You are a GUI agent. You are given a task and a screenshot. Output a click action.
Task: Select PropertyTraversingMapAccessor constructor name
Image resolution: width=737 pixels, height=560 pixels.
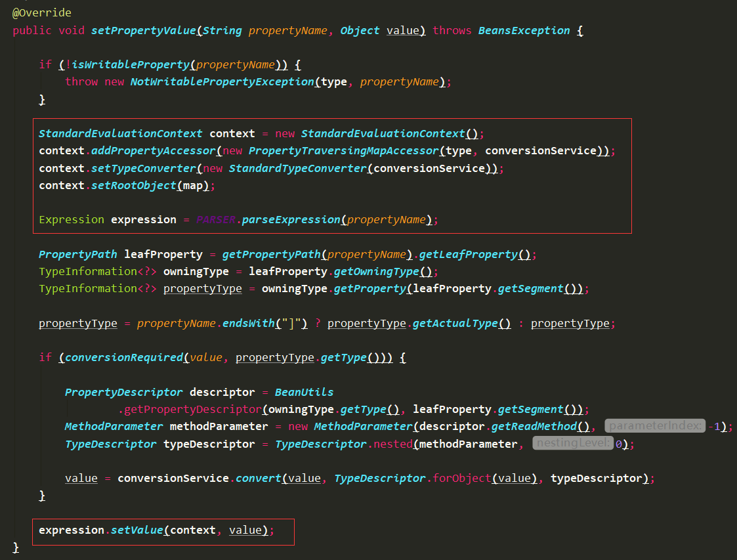[x=344, y=151]
